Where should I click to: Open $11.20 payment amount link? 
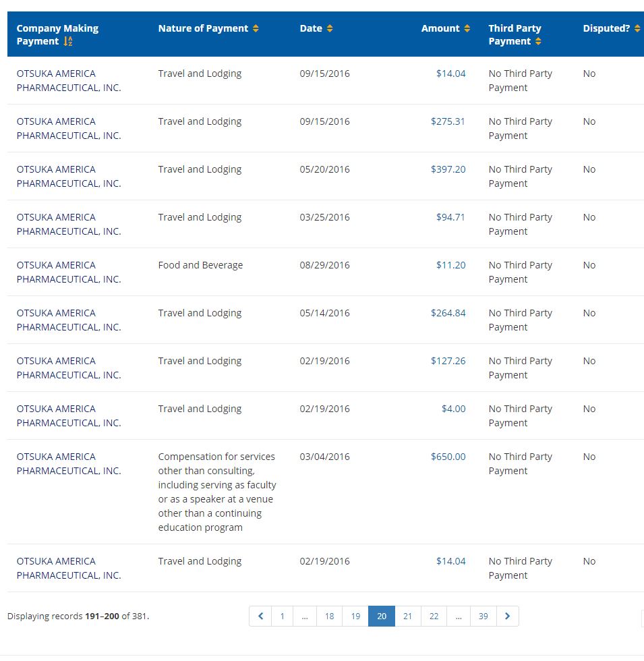tap(451, 265)
